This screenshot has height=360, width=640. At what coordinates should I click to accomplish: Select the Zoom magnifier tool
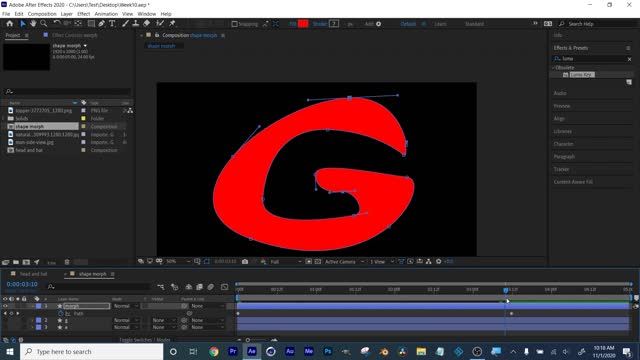coord(43,24)
